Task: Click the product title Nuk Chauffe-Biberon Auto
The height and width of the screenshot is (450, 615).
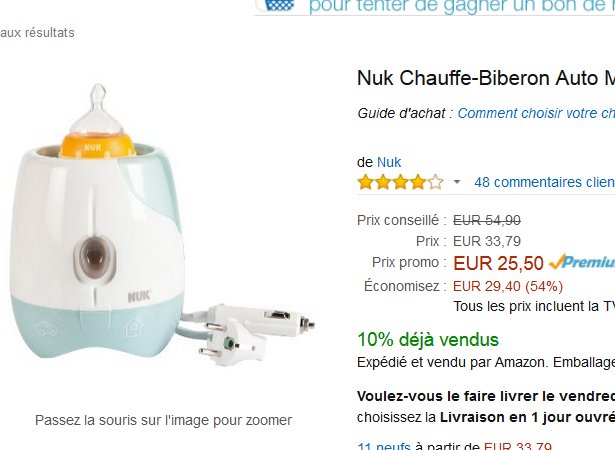Action: coord(486,78)
